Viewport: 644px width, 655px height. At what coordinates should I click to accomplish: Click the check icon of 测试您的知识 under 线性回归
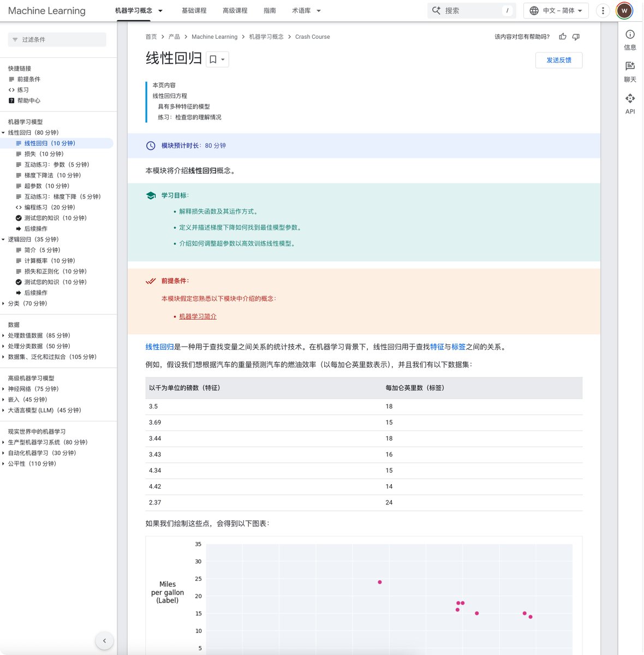coord(19,218)
